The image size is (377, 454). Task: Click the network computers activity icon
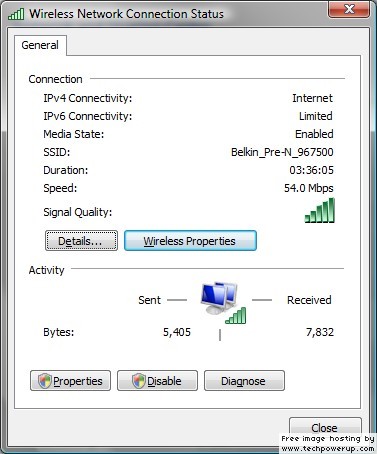point(219,297)
